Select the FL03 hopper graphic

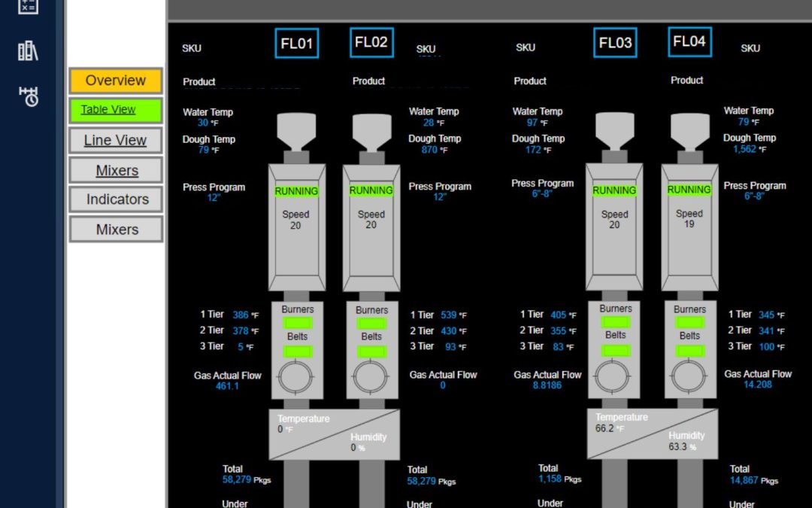click(614, 131)
